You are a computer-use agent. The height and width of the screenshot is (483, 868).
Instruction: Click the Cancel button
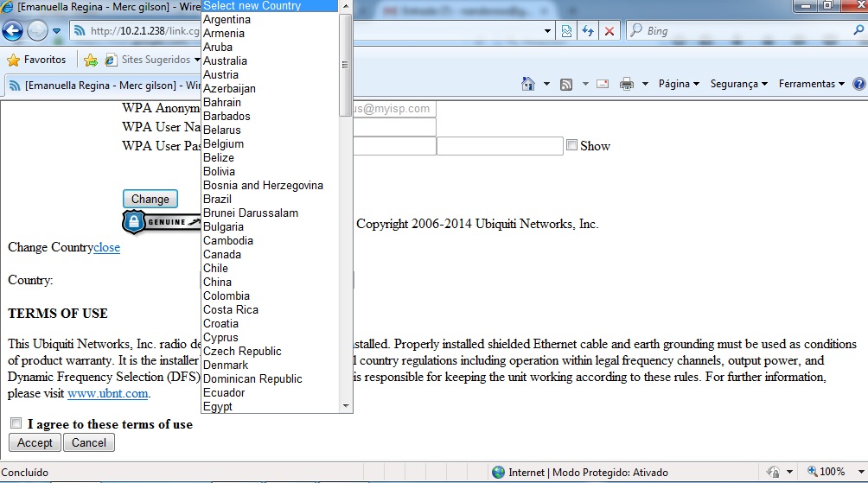(x=88, y=442)
